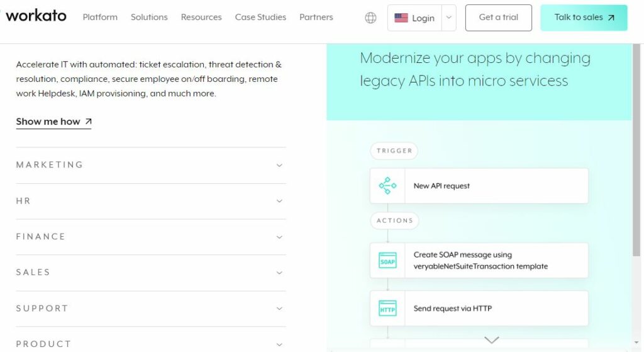
Task: Click Talk to sales button
Action: tap(584, 18)
